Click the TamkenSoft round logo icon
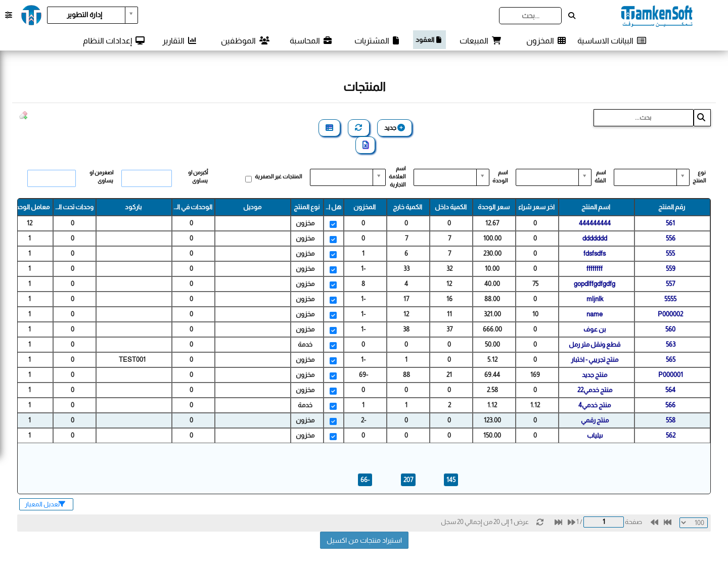 pos(31,15)
